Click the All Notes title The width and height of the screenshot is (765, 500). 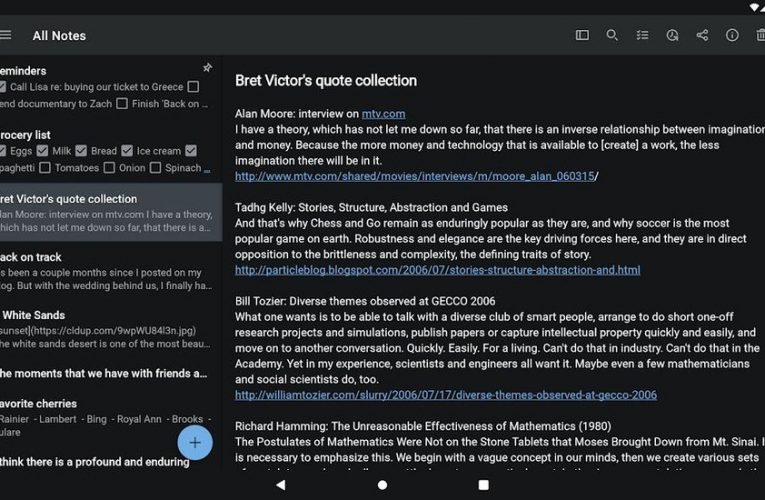[x=59, y=36]
